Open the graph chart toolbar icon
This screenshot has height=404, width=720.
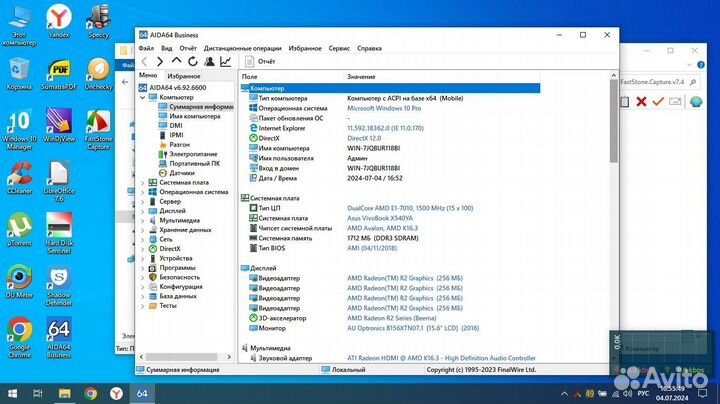point(225,62)
